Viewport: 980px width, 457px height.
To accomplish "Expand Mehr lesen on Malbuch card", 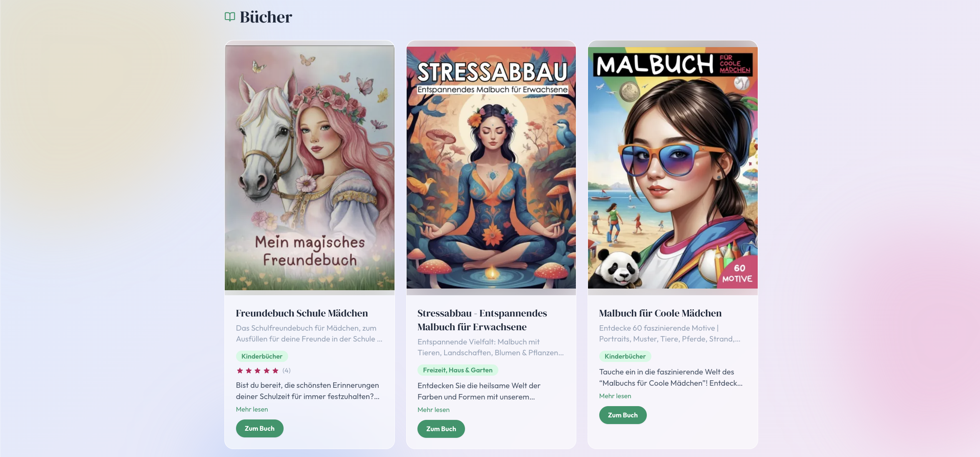I will (x=615, y=396).
